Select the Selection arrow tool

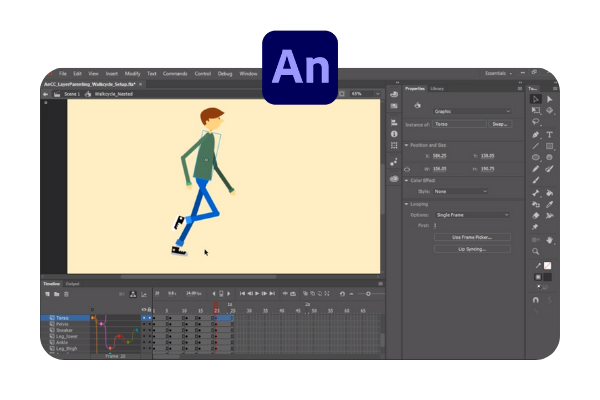point(536,99)
